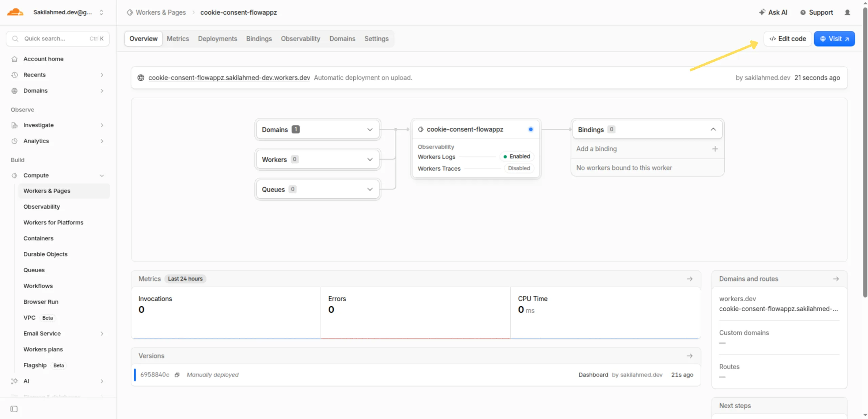This screenshot has width=868, height=419.
Task: Open the account switcher chevrons
Action: pos(101,12)
